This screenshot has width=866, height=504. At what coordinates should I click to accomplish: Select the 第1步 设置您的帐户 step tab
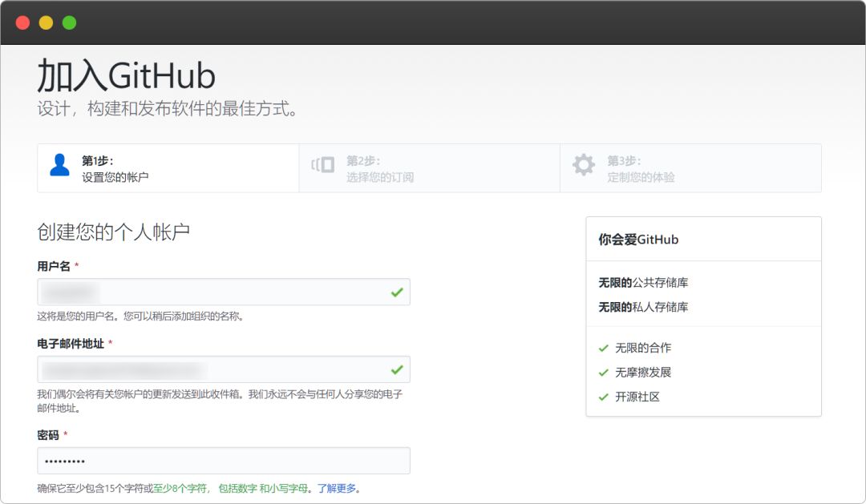tap(168, 168)
